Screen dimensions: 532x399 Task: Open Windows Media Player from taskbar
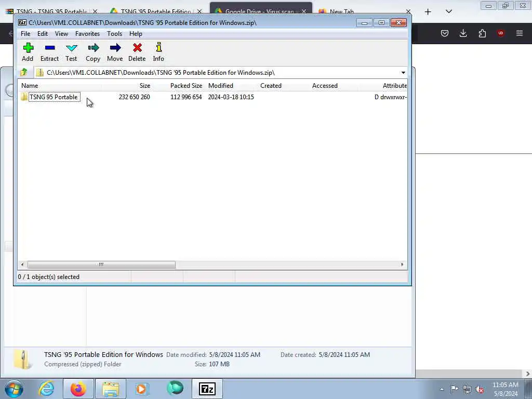click(x=142, y=389)
